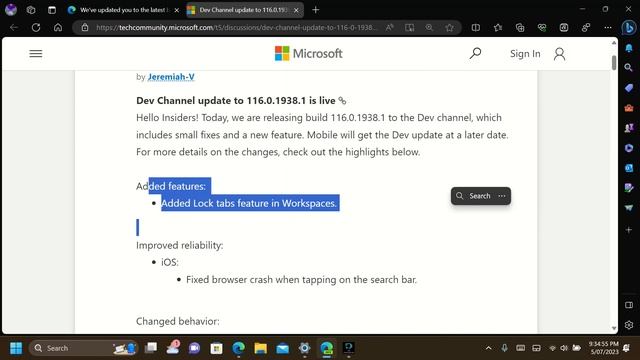
Task: Open Edge Settings and more menu
Action: click(x=608, y=27)
